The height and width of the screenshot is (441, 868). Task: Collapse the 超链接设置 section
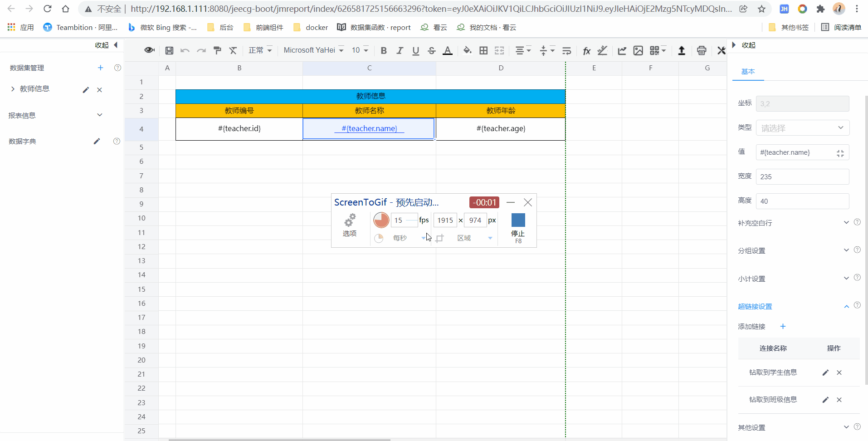click(x=846, y=306)
